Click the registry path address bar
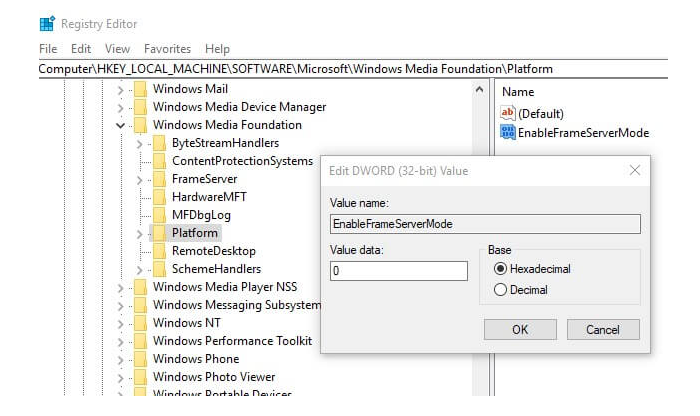 pos(353,69)
